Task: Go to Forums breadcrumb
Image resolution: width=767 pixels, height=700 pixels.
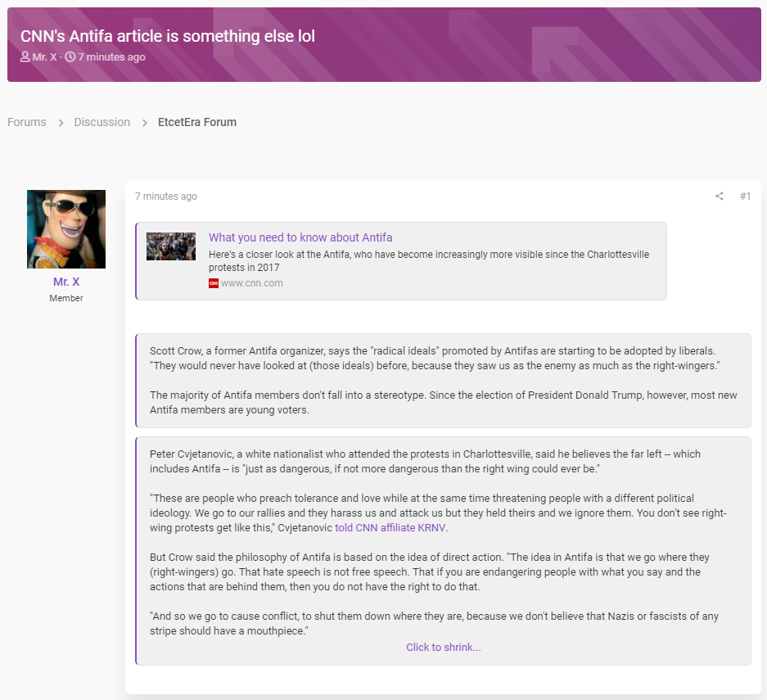Action: (27, 122)
